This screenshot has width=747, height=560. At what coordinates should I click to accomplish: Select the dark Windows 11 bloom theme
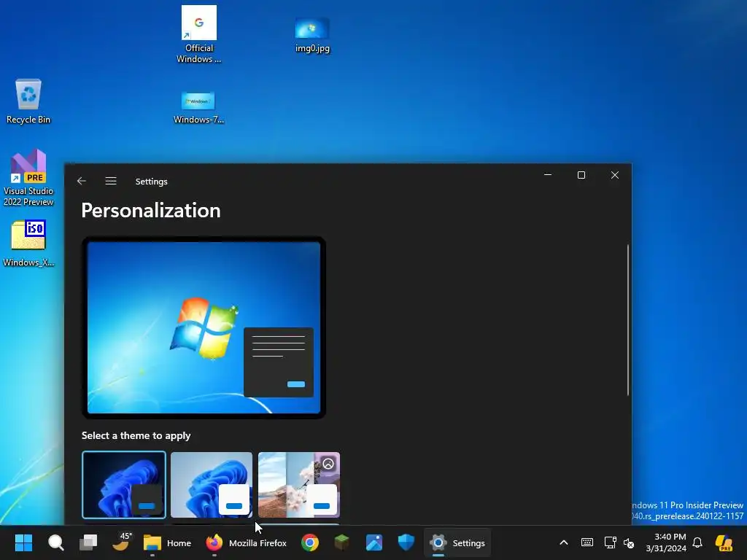click(x=124, y=485)
